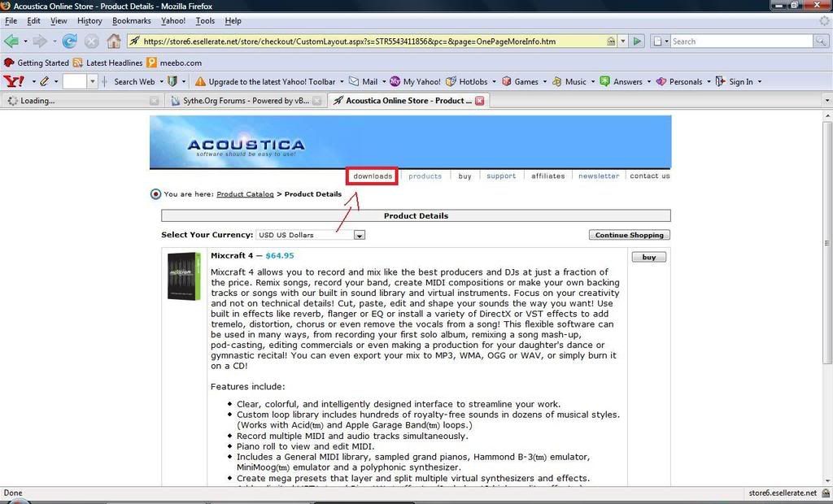
Task: Open the search engine selector dropdown
Action: [x=661, y=41]
